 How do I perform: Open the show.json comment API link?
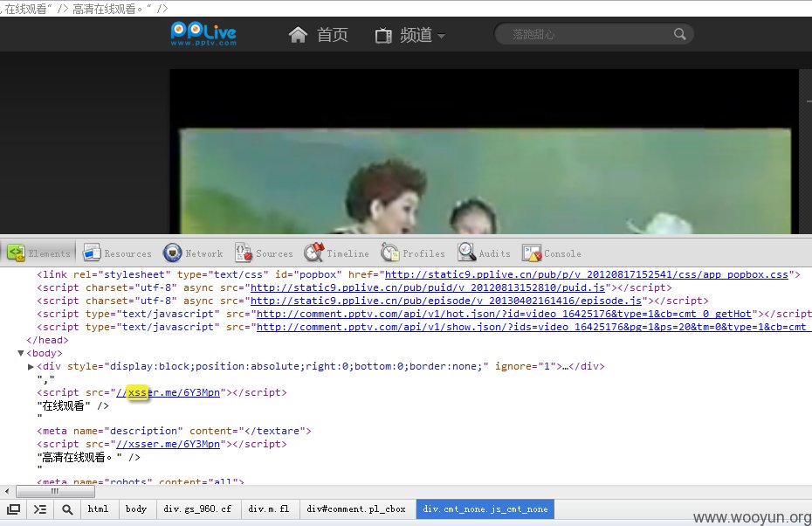[x=533, y=327]
